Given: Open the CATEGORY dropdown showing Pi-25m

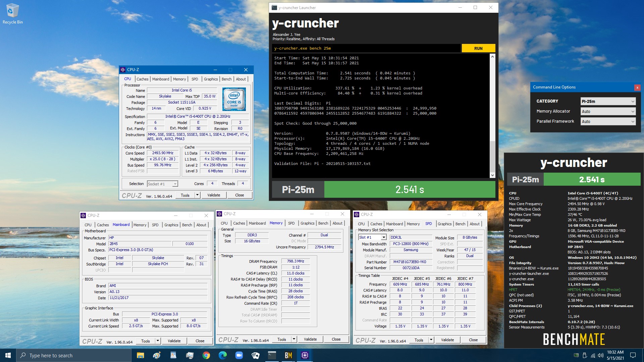Looking at the screenshot, I should 608,101.
